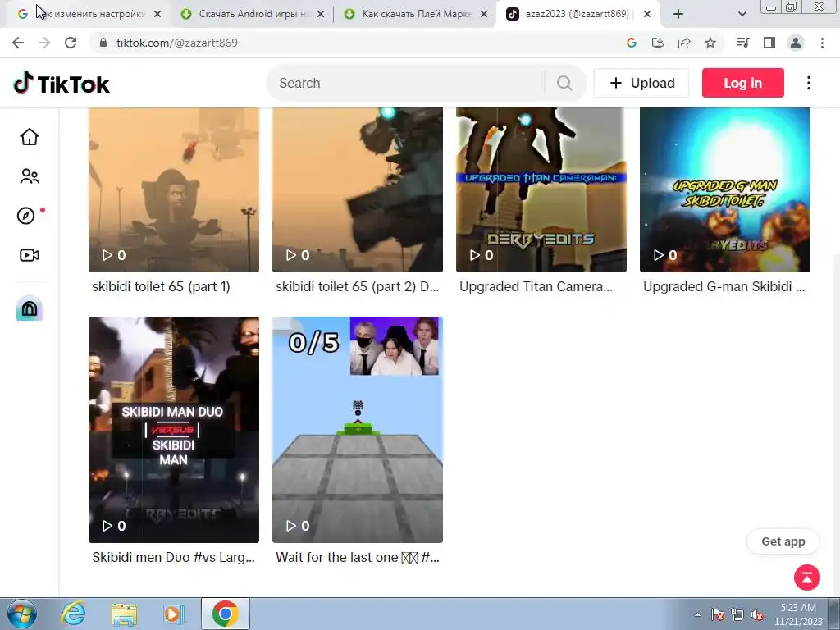
Task: Open the LIVE camera icon in sidebar
Action: (x=30, y=255)
